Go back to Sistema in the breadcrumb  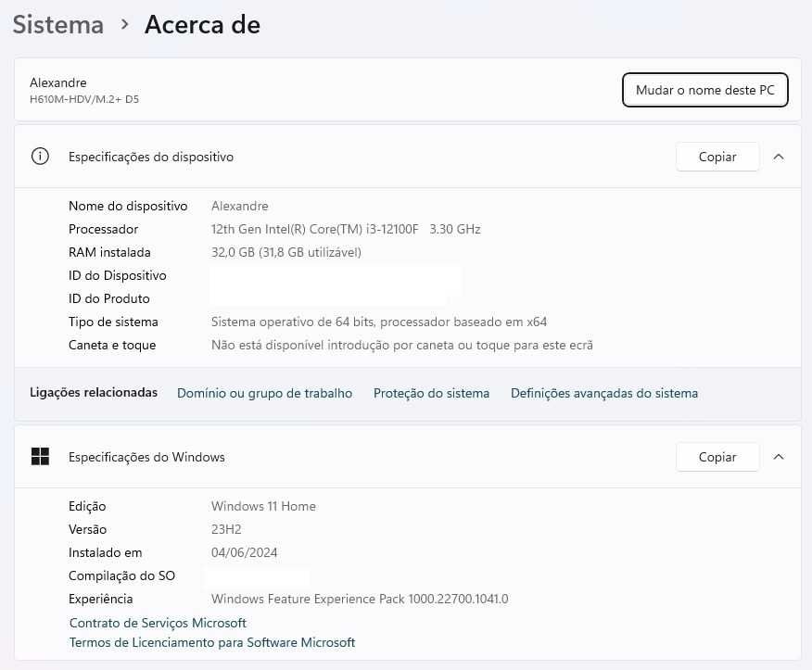click(58, 25)
